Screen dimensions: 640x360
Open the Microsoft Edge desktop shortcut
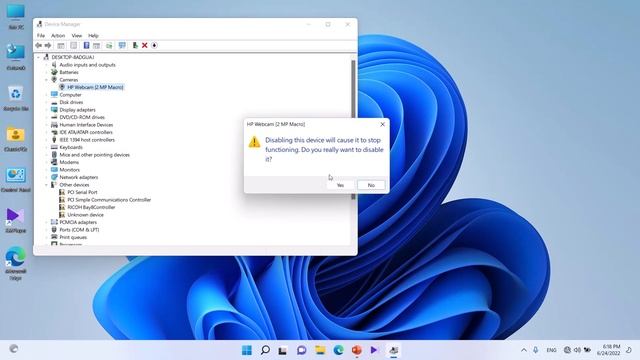click(x=16, y=263)
